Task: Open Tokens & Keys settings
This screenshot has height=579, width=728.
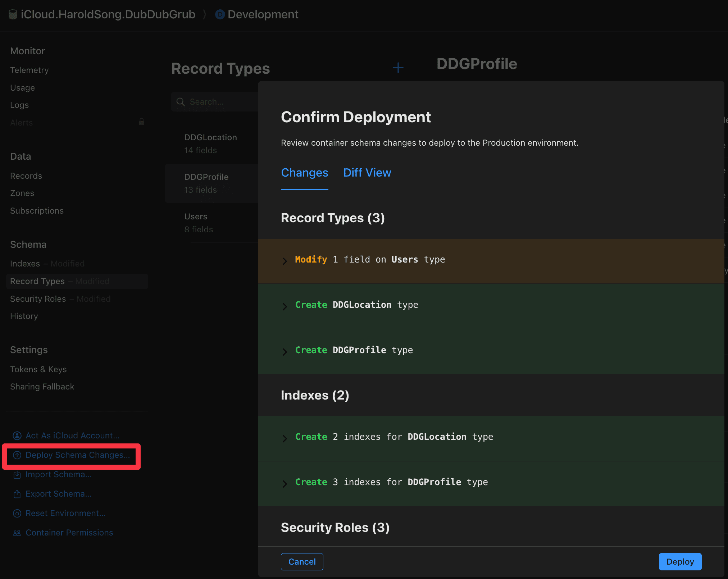Action: point(38,369)
